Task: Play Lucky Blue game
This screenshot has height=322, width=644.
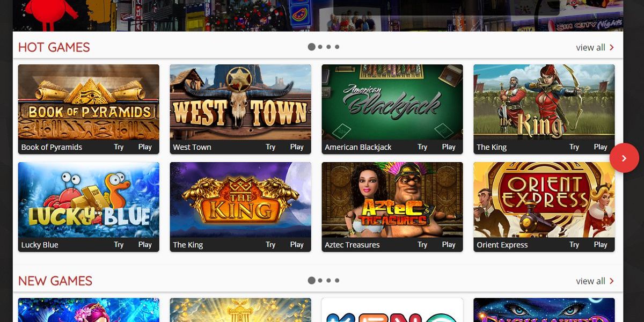Action: [145, 245]
